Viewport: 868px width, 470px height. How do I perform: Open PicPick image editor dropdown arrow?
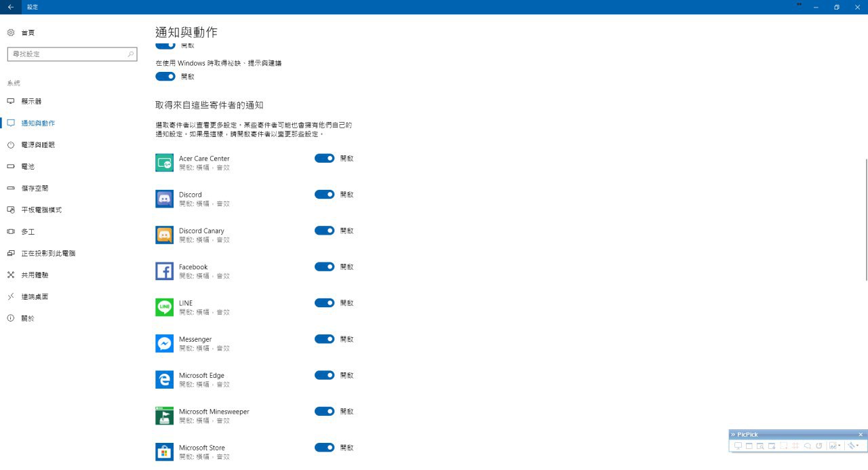pyautogui.click(x=840, y=446)
